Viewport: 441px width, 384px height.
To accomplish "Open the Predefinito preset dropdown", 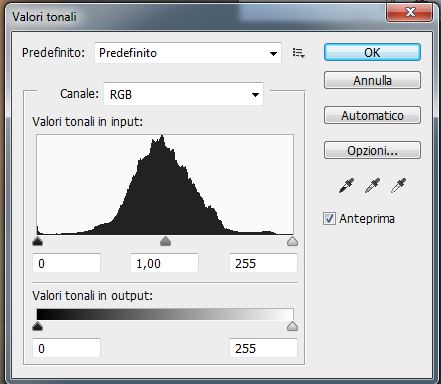I will tap(188, 53).
